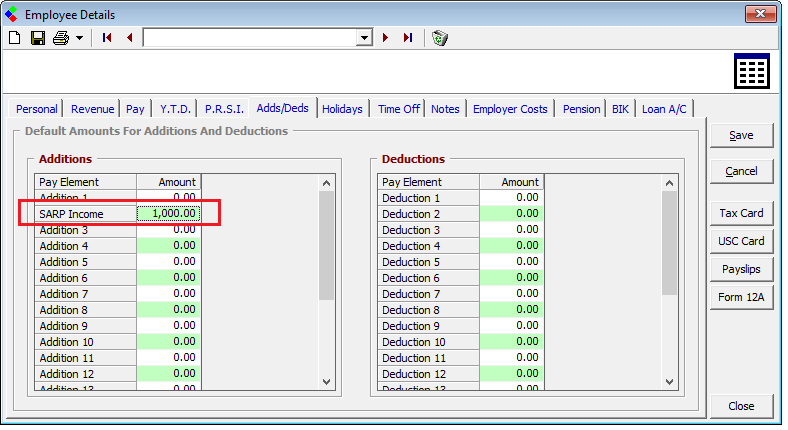Open the calendar grid icon
This screenshot has height=430, width=788.
pyautogui.click(x=751, y=73)
